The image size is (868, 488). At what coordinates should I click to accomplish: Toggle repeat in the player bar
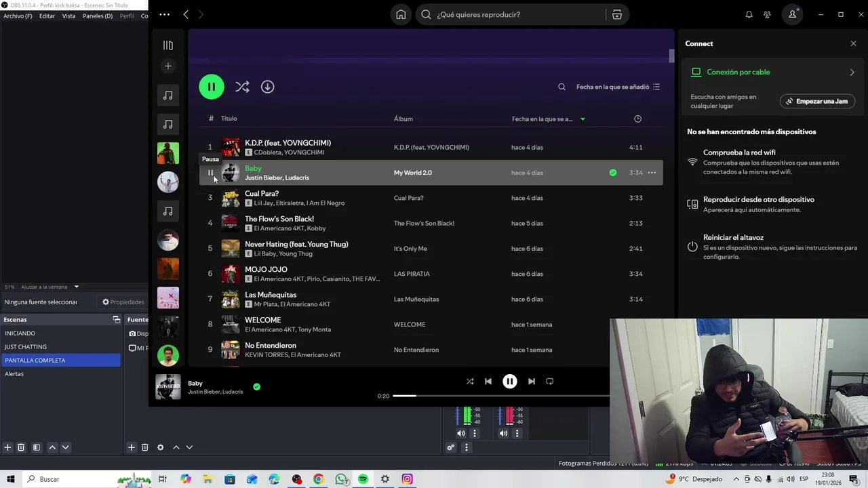coord(550,382)
